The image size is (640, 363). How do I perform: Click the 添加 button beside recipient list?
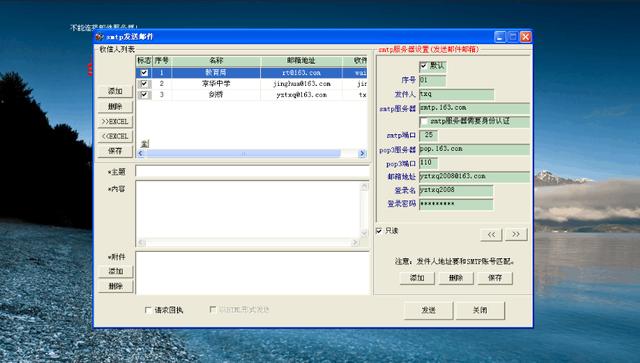point(115,91)
